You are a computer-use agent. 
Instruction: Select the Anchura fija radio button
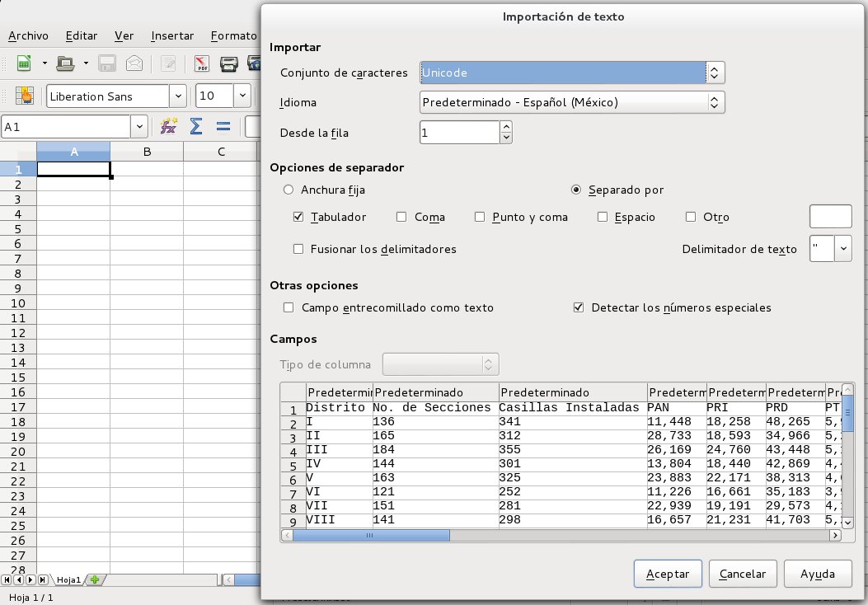click(x=289, y=190)
